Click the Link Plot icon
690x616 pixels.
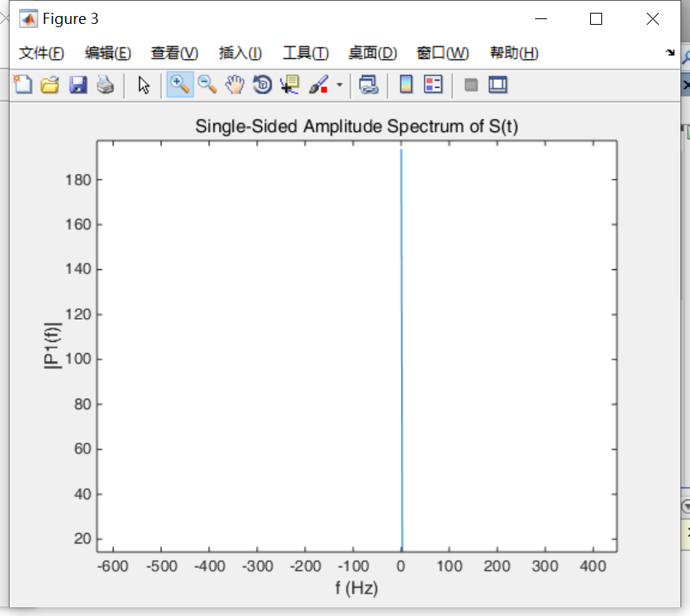(x=368, y=85)
